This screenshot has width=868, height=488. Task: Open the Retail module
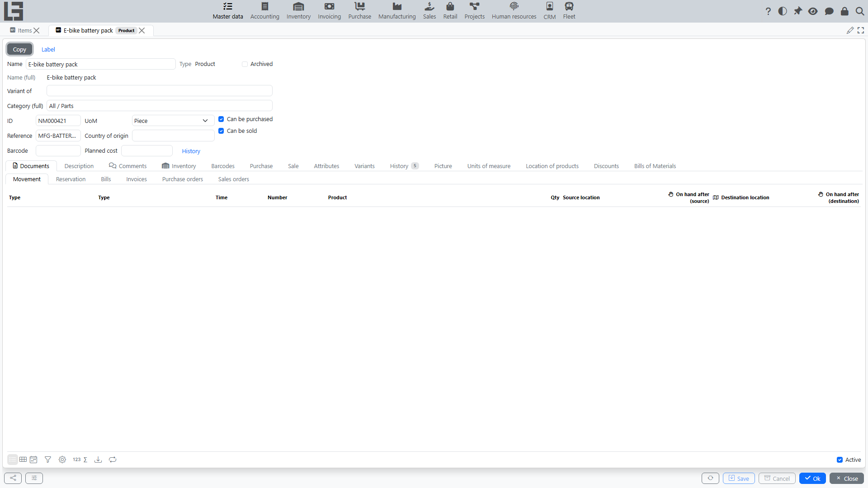point(450,11)
